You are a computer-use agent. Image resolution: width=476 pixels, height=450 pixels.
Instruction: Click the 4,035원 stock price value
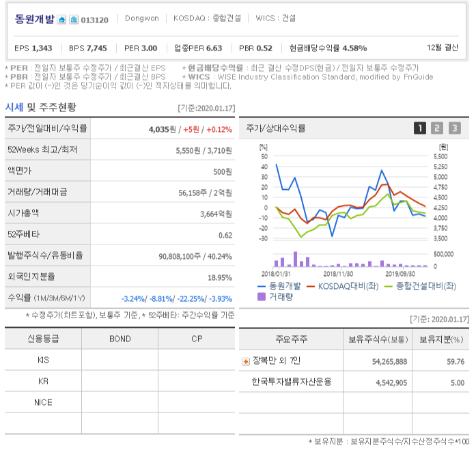pyautogui.click(x=162, y=130)
